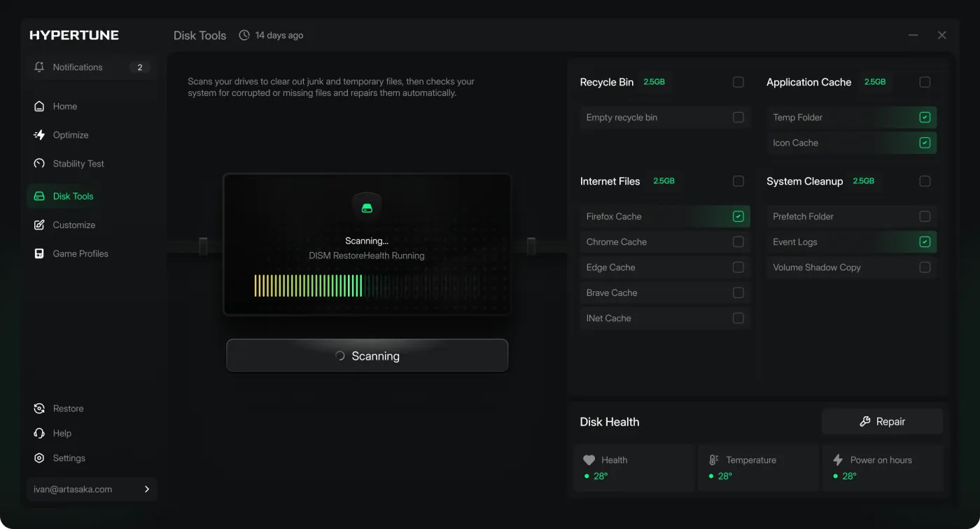Check the Edge Cache checkbox

point(738,267)
